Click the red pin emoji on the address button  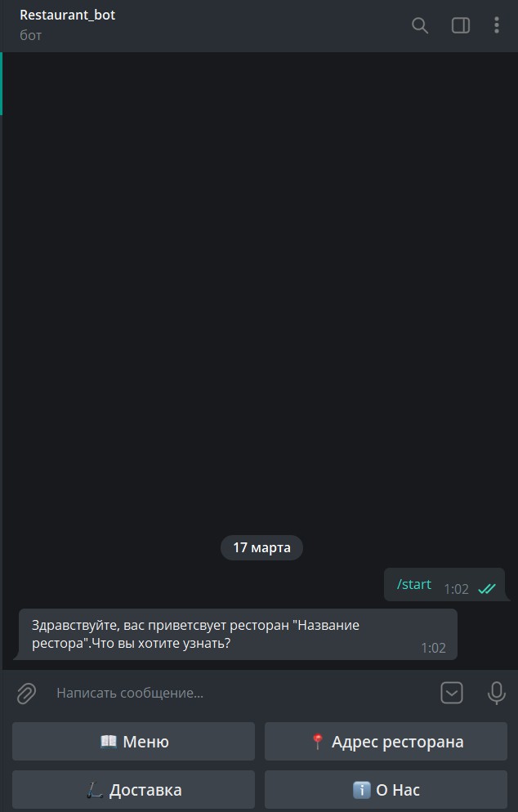click(x=318, y=742)
